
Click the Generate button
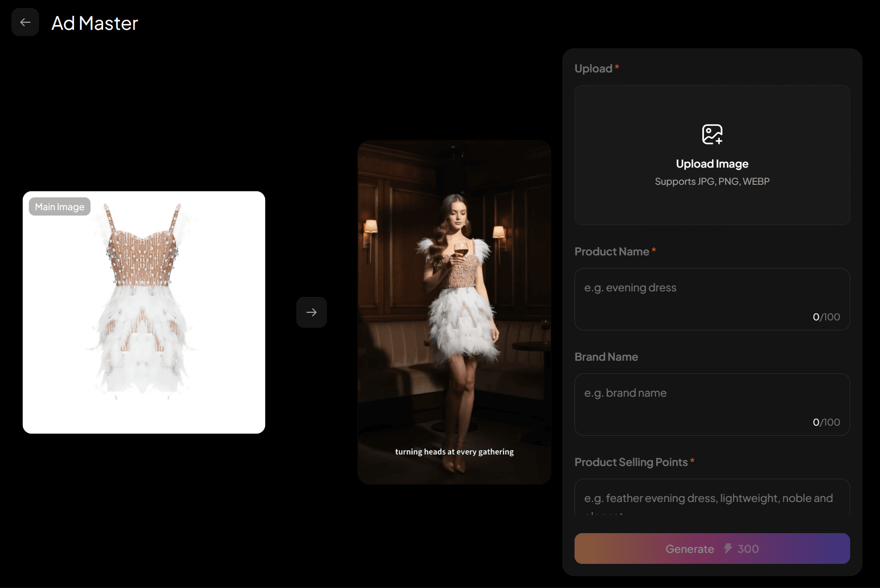[689, 549]
